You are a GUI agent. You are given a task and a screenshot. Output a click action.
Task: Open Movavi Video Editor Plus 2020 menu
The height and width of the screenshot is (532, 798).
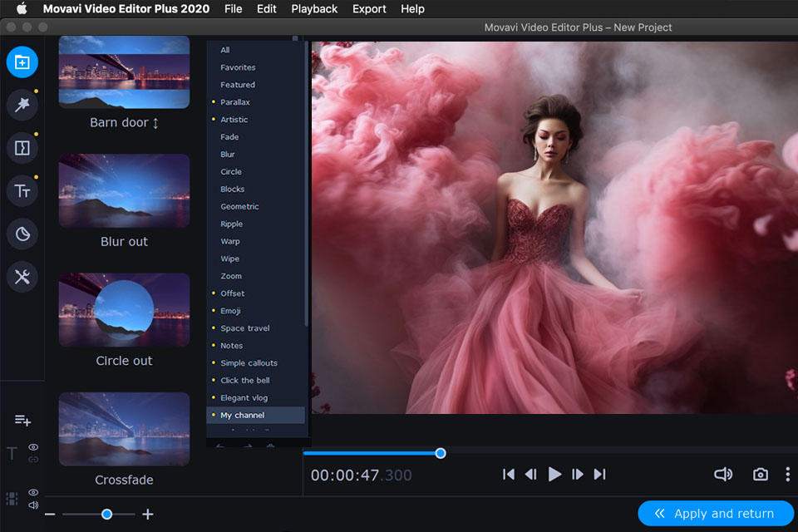click(126, 8)
